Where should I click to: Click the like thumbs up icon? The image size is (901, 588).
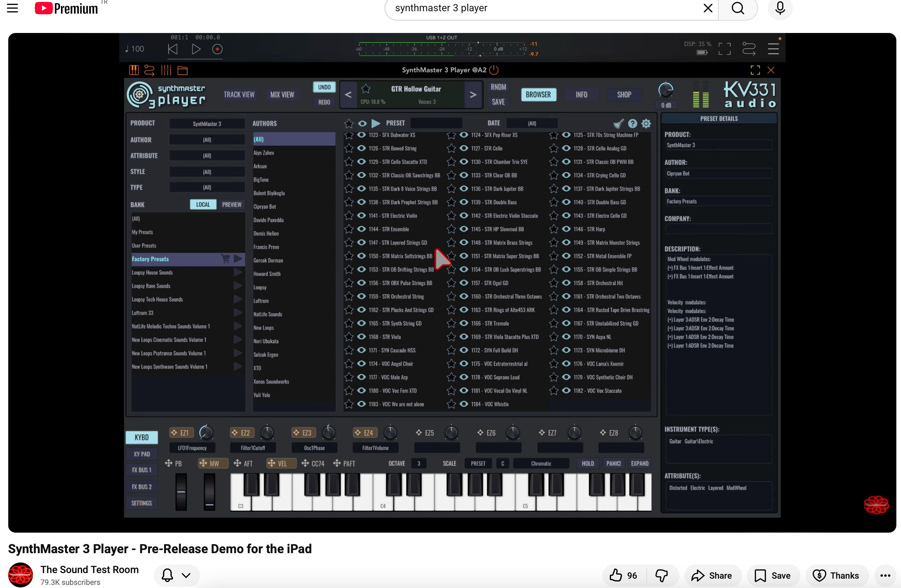click(x=616, y=576)
